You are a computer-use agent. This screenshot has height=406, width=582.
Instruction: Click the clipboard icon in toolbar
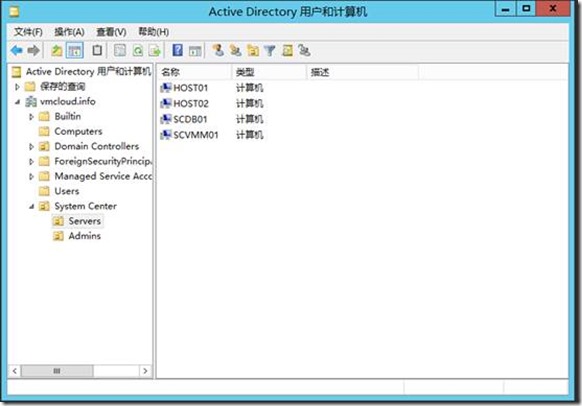[97, 50]
